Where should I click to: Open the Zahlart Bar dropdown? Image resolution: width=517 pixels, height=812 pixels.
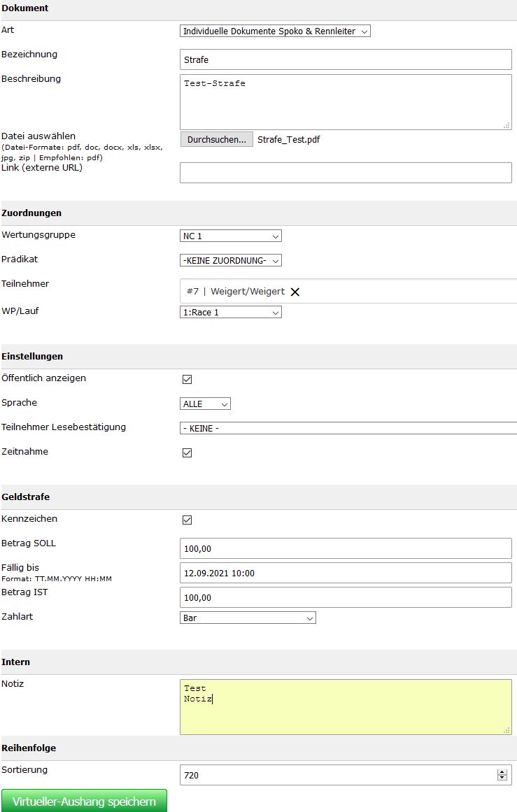(248, 618)
